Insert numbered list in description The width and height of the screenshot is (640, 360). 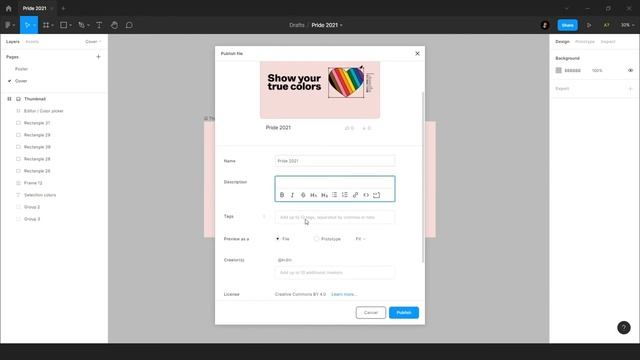[x=345, y=195]
